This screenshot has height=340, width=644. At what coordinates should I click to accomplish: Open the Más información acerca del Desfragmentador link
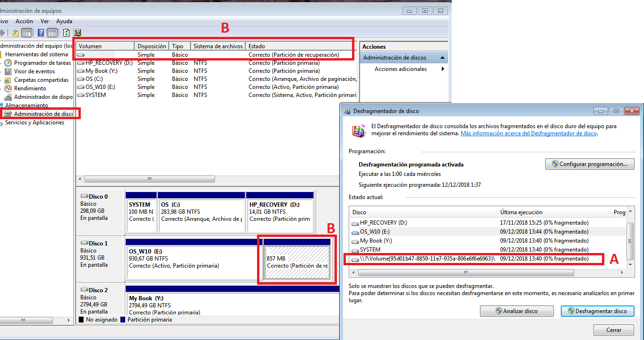pyautogui.click(x=529, y=133)
